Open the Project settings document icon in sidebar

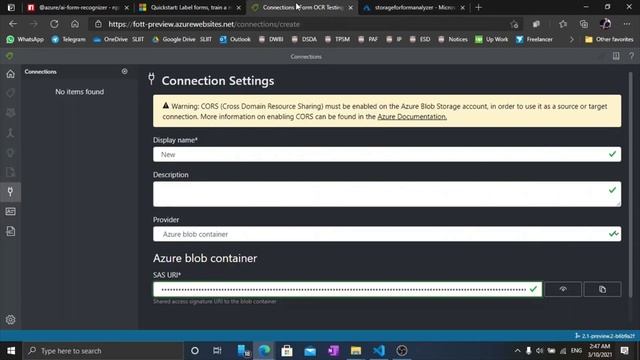click(11, 172)
